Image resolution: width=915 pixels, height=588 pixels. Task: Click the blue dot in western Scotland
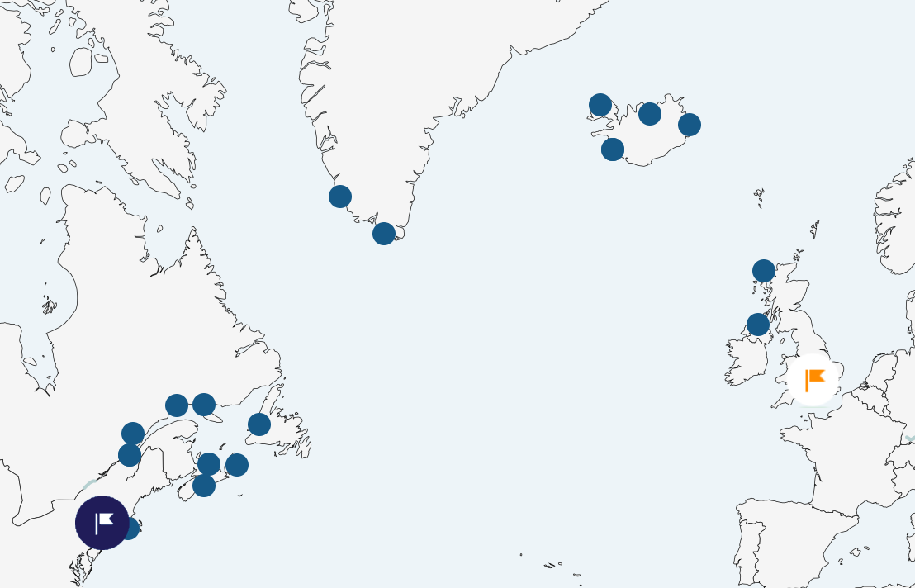tap(764, 271)
